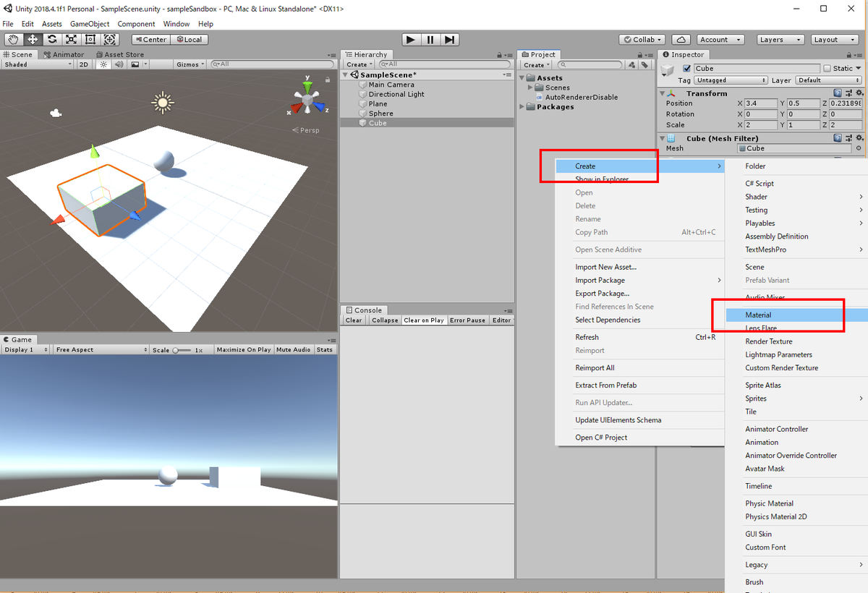Toggle the Static checkbox
This screenshot has height=593, width=868.
(827, 69)
